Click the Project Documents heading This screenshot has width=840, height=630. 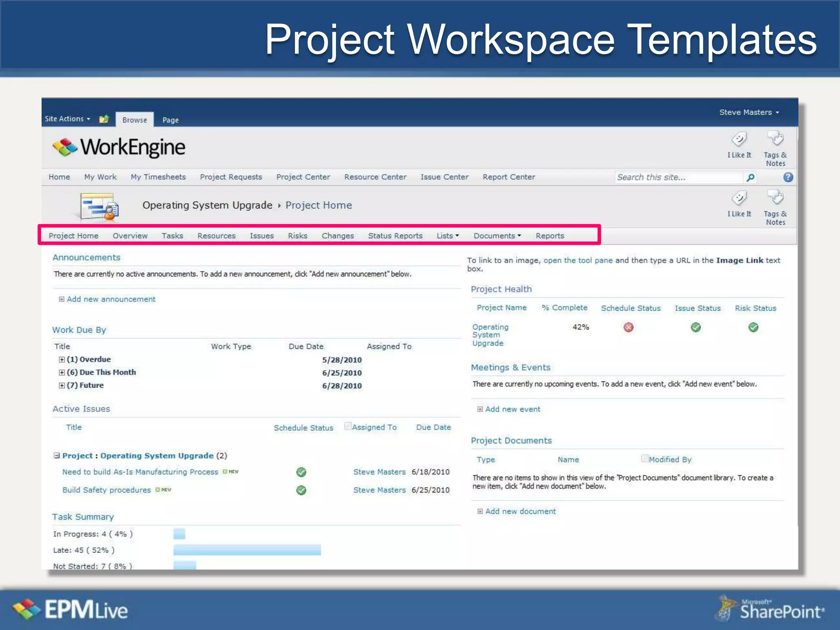pos(511,441)
